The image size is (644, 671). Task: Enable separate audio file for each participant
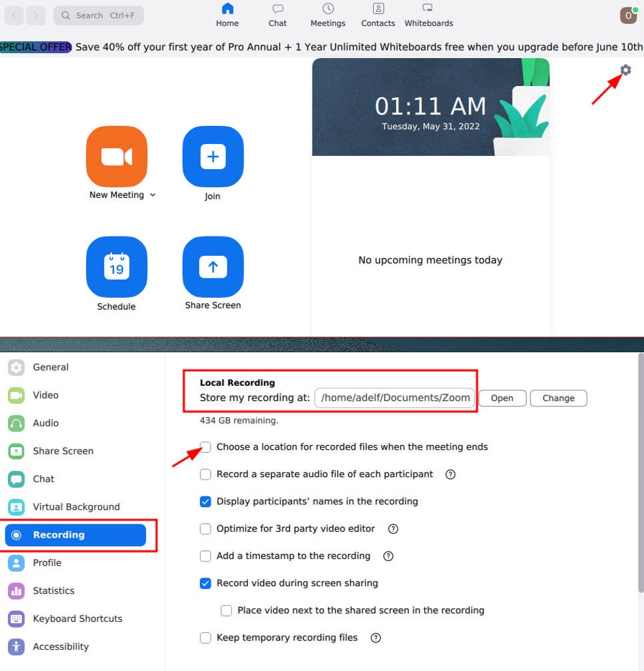[x=205, y=474]
